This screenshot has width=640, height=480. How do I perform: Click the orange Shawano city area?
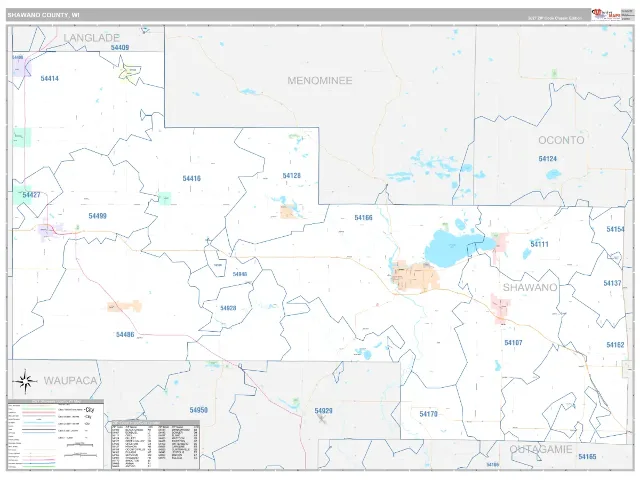tap(414, 277)
